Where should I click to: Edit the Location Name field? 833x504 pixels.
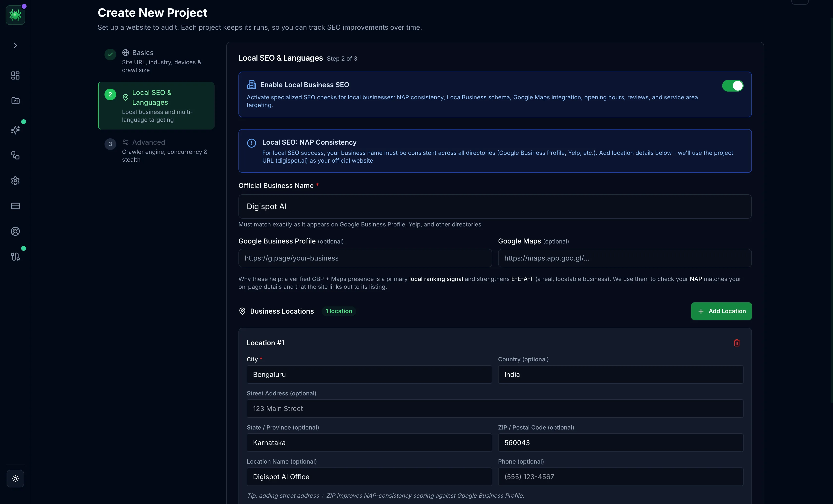[x=369, y=477]
